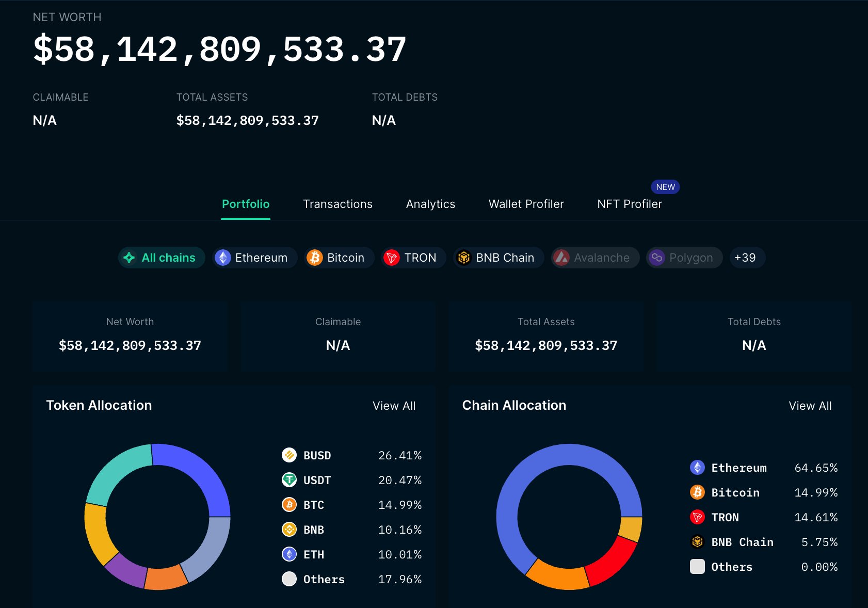868x608 pixels.
Task: Open the Wallet Profiler section
Action: [x=526, y=204]
